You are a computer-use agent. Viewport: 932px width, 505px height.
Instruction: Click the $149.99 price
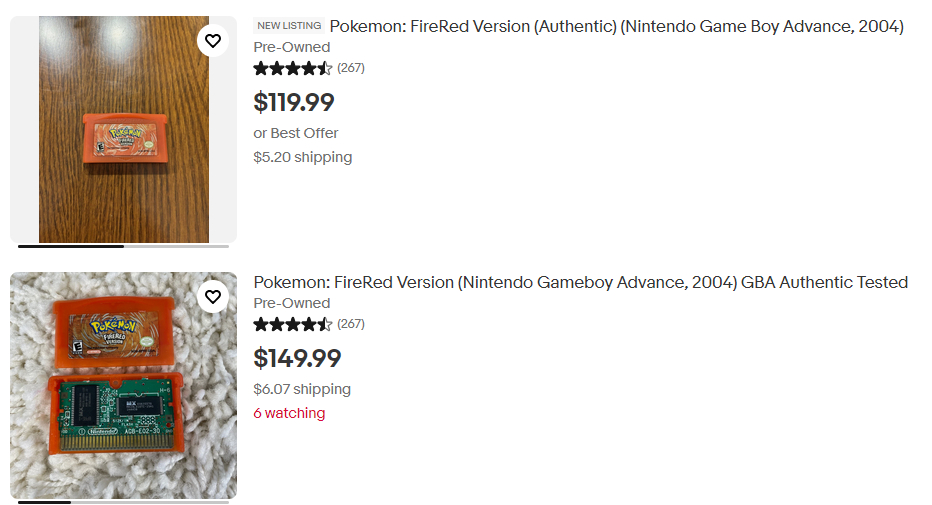[x=297, y=358]
